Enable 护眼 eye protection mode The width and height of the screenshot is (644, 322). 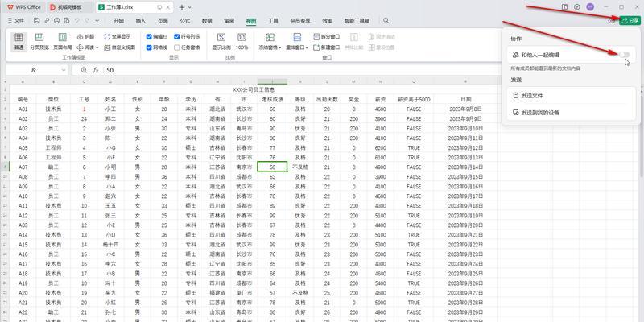point(85,36)
